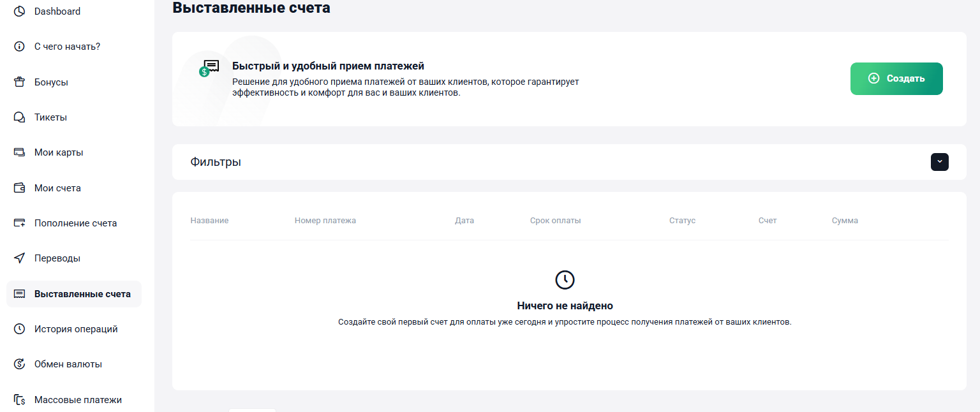
Task: Click the Dashboard pie chart icon
Action: (x=20, y=11)
